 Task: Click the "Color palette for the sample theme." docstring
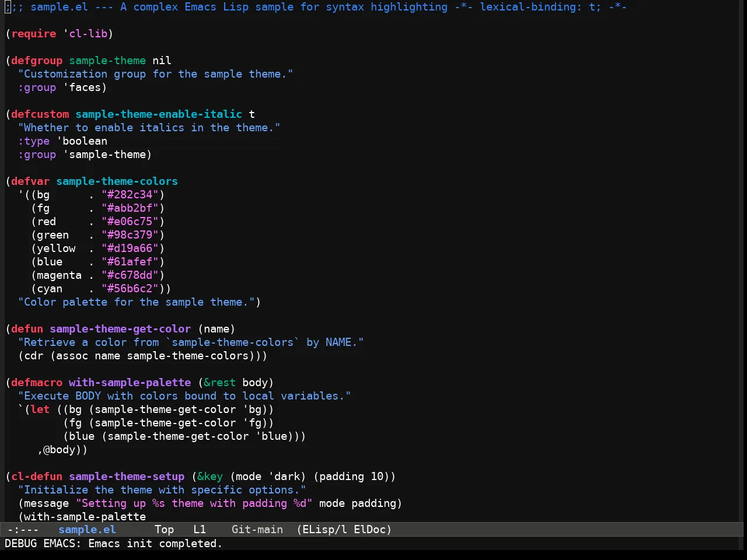[137, 302]
